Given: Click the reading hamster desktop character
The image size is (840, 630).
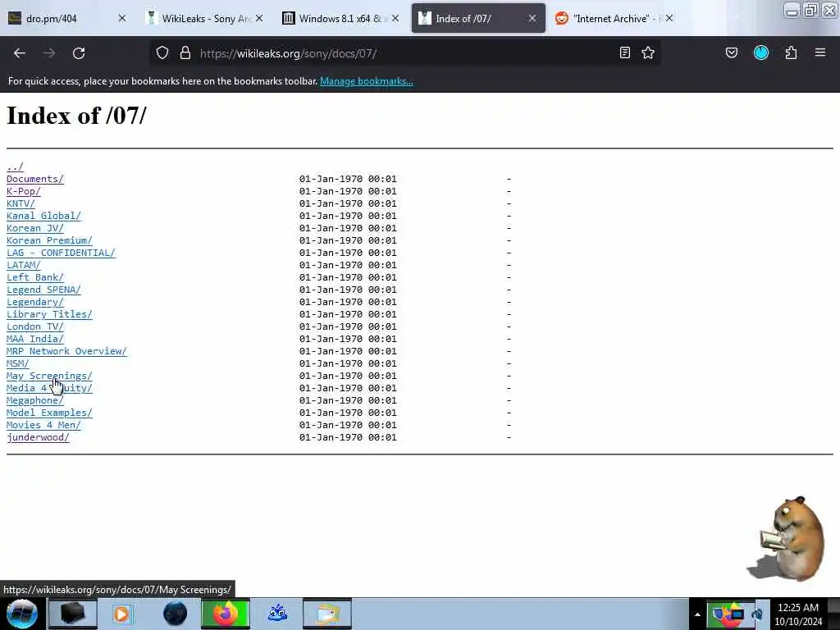Looking at the screenshot, I should pyautogui.click(x=787, y=538).
